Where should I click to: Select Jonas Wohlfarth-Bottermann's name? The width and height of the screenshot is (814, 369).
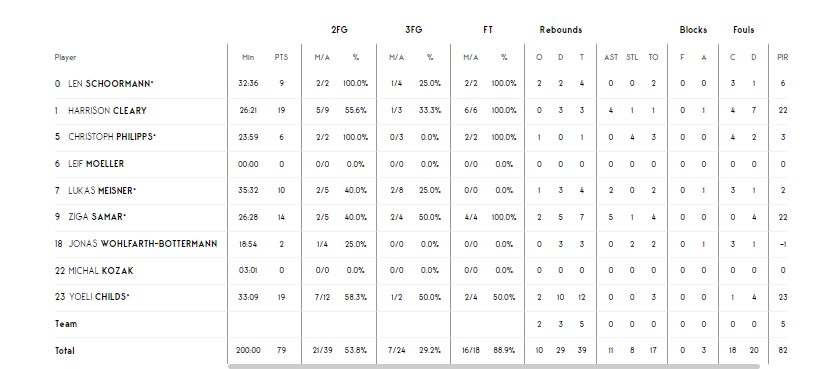[143, 244]
